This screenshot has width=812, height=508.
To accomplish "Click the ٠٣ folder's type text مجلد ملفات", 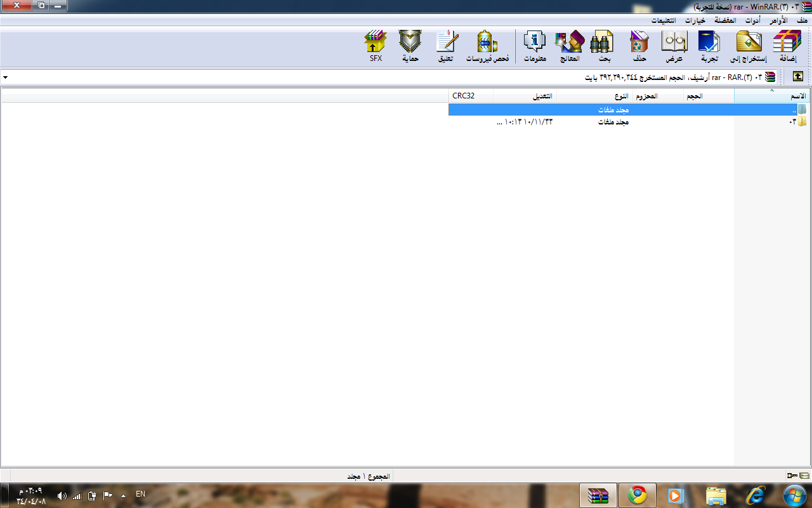I will pos(613,121).
